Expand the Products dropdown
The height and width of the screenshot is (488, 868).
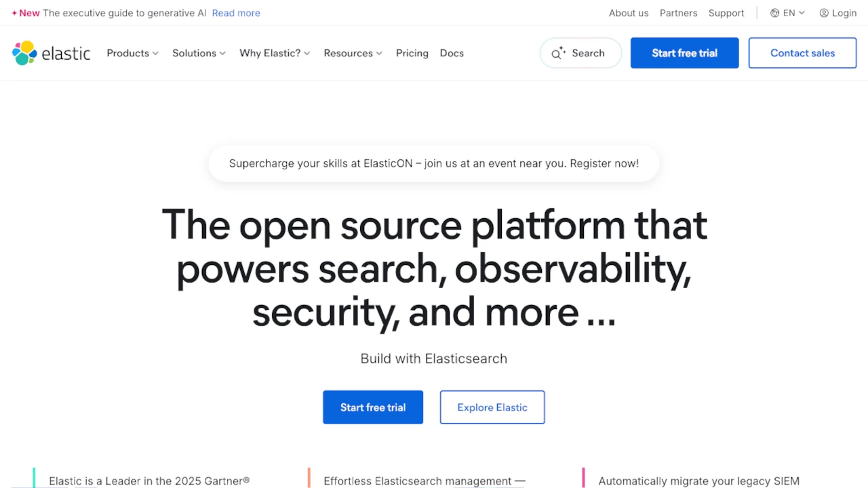(x=132, y=53)
